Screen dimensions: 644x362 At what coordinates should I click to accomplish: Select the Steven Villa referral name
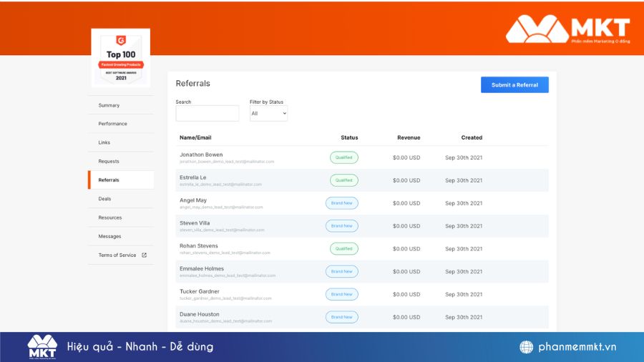(195, 223)
